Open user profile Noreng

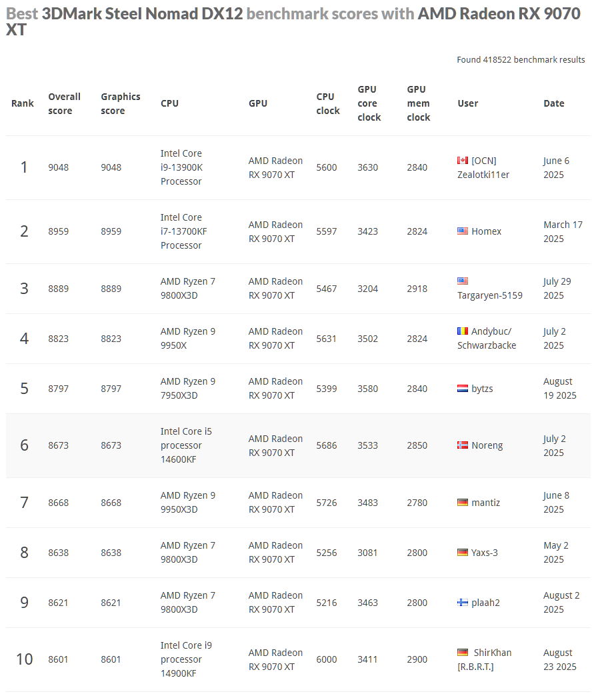(x=487, y=445)
